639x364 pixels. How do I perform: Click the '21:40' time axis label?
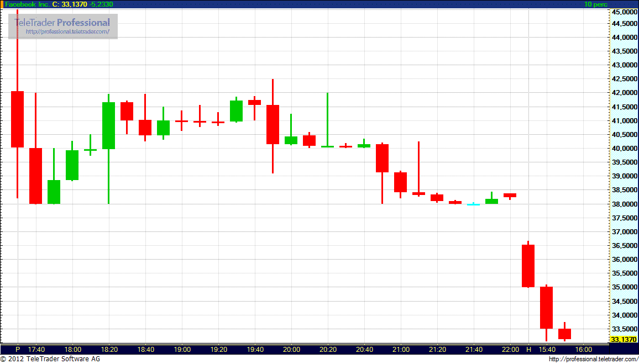pyautogui.click(x=474, y=349)
